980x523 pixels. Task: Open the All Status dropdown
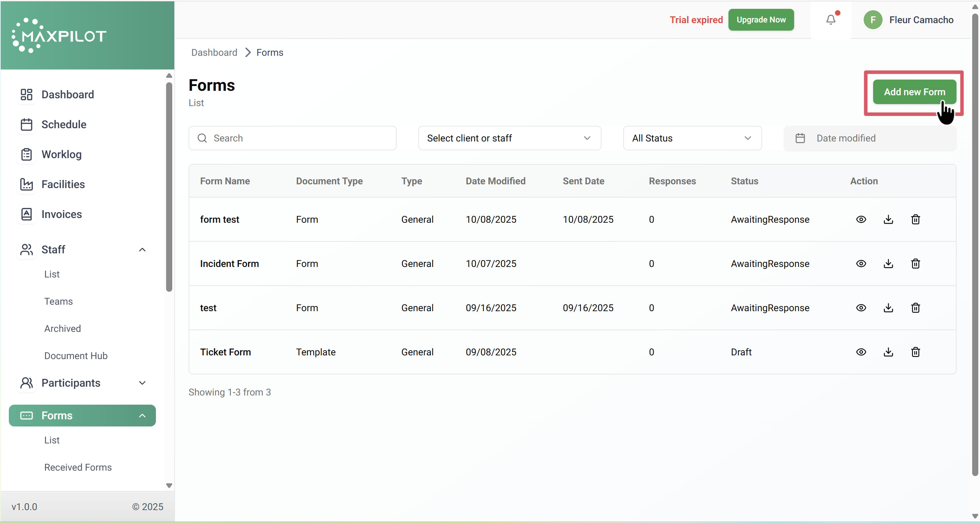(692, 138)
